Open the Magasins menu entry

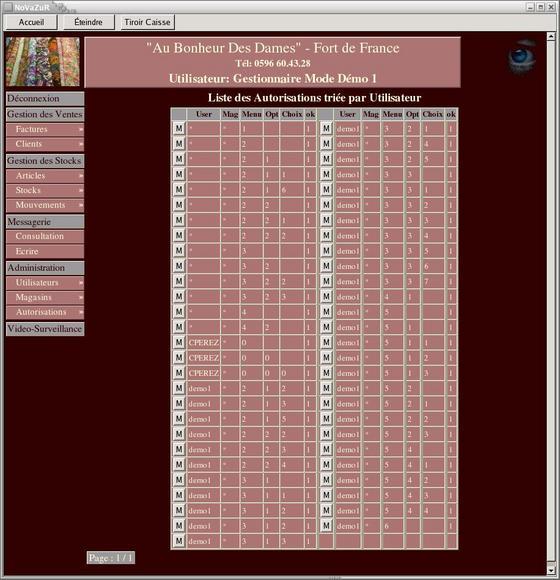pyautogui.click(x=45, y=298)
